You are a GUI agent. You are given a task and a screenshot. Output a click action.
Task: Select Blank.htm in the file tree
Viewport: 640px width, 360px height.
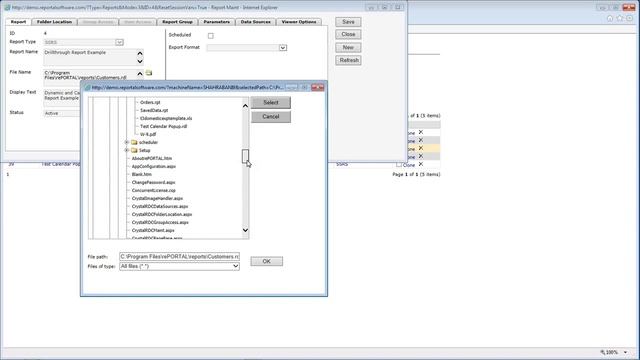(142, 174)
